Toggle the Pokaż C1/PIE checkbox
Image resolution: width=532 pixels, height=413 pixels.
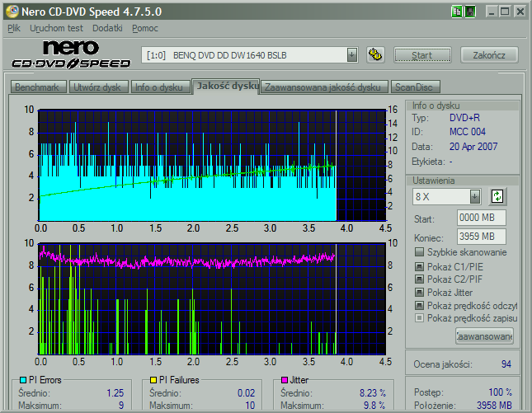click(x=419, y=266)
